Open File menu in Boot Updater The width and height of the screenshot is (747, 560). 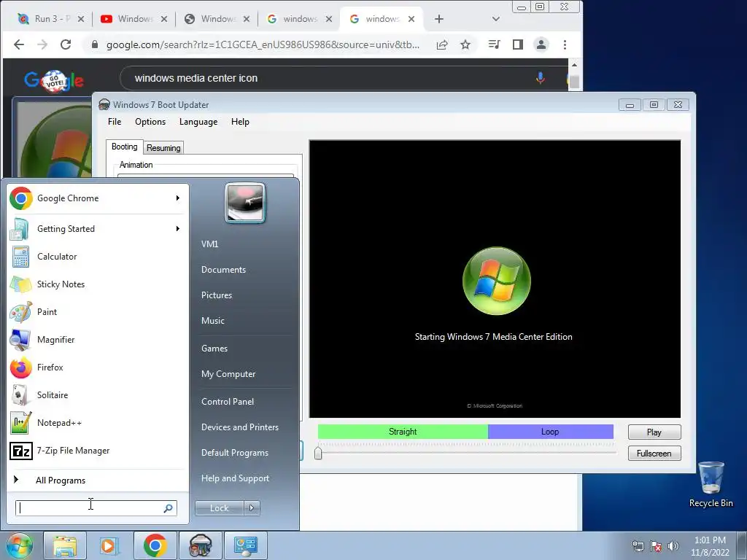(x=115, y=122)
